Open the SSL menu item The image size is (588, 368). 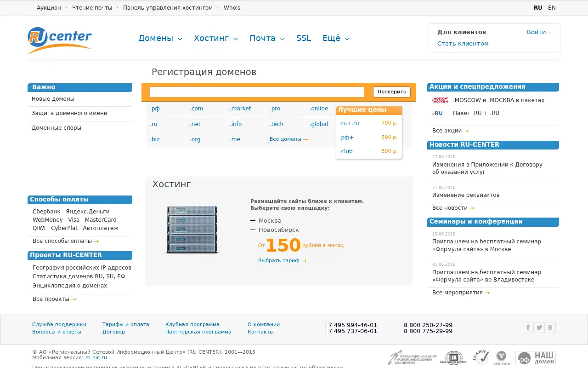tap(304, 38)
